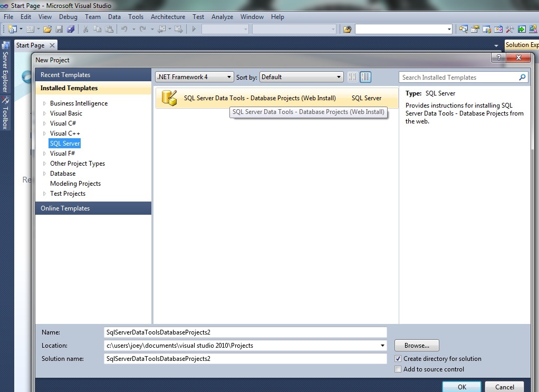Expand the Visual C++ tree node

tap(44, 133)
